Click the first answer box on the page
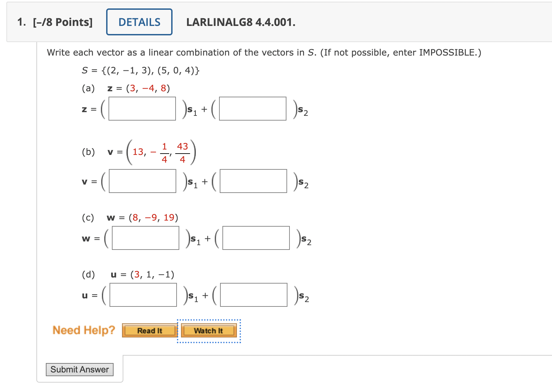 tap(142, 109)
